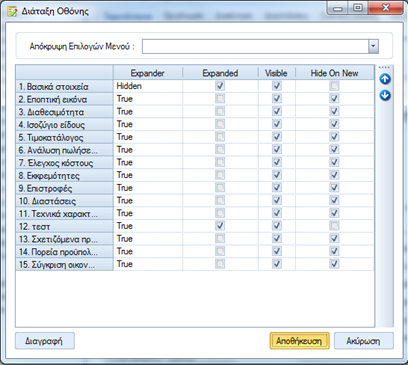Toggle Visible for 13. Σχετιζόμενα πρ...

click(x=277, y=238)
